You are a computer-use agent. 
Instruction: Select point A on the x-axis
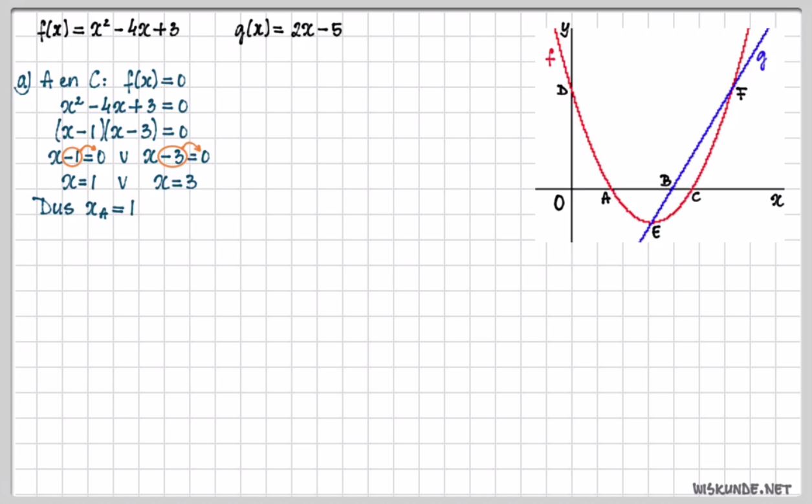coord(611,190)
